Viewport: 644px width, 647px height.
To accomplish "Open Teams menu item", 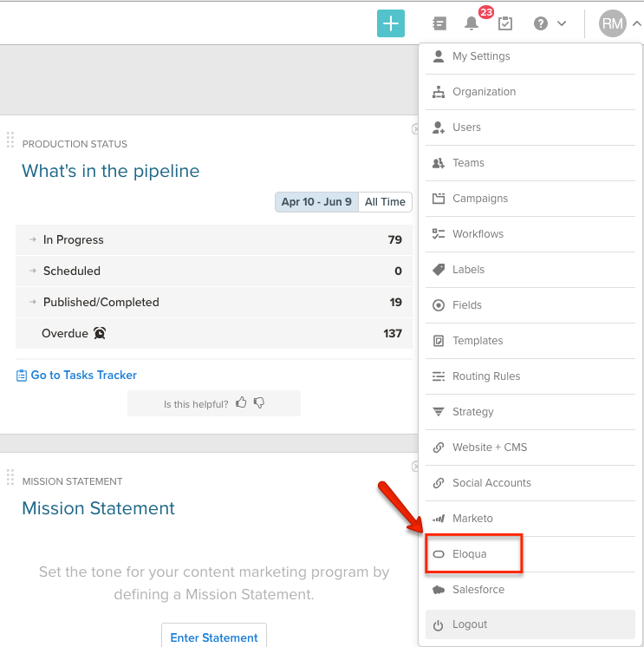I will point(530,163).
